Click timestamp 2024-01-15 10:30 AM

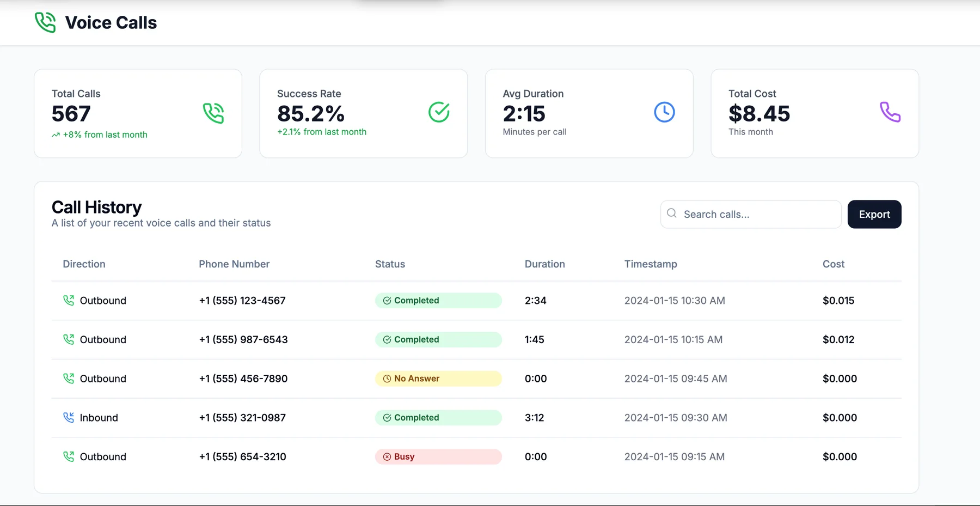pos(675,301)
